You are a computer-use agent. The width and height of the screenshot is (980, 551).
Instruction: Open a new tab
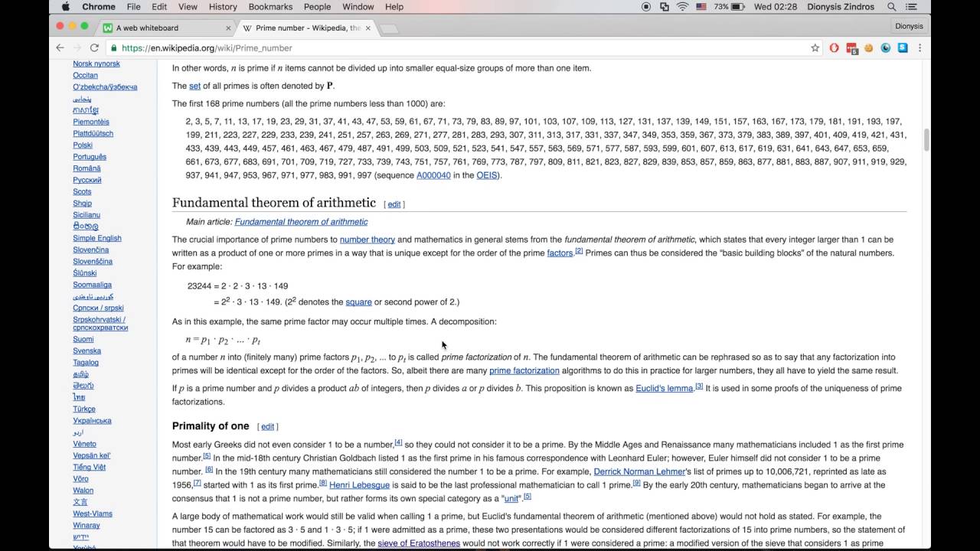point(389,29)
